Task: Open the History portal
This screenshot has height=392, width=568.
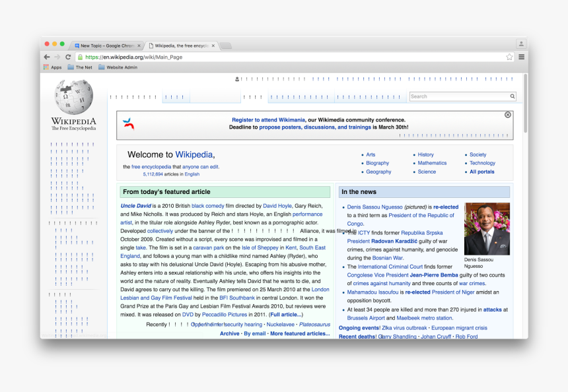Action: pyautogui.click(x=425, y=154)
